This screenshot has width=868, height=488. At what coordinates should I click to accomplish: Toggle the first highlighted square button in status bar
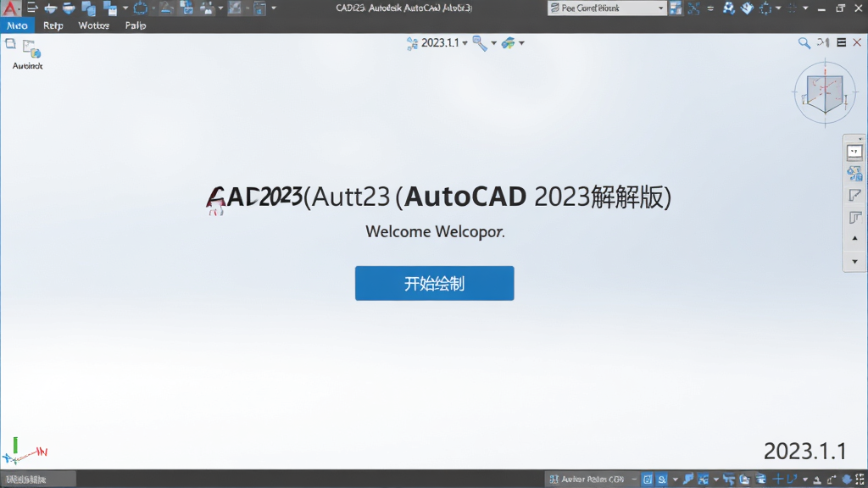click(647, 480)
